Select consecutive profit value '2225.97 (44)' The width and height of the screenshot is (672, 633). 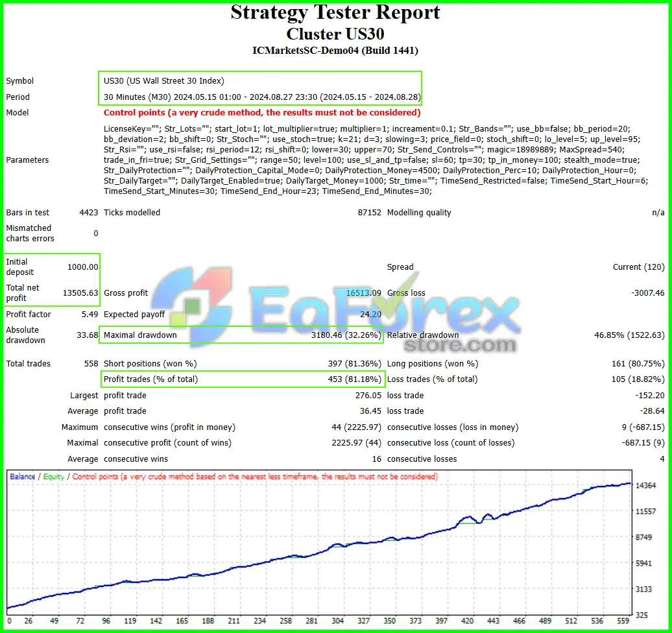(357, 442)
